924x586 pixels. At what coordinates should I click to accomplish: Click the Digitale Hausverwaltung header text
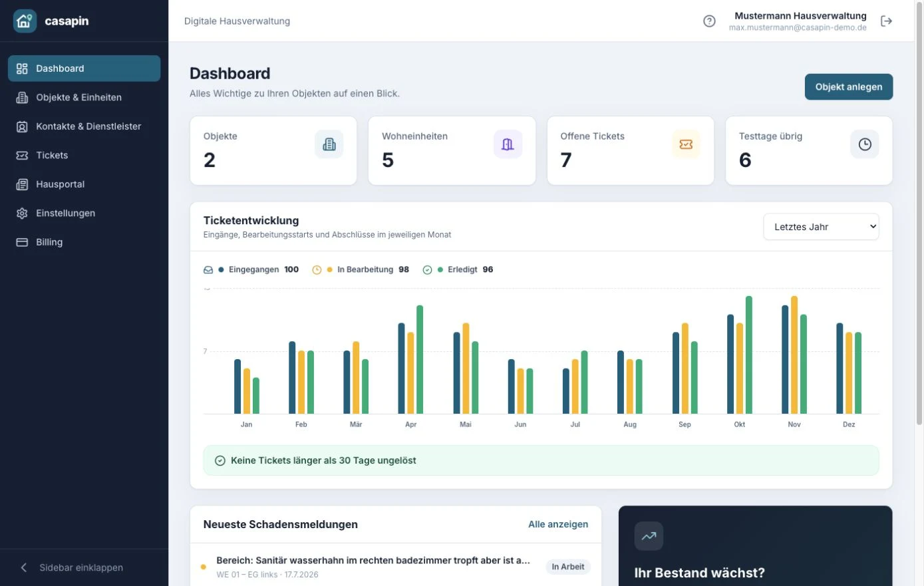click(x=237, y=21)
